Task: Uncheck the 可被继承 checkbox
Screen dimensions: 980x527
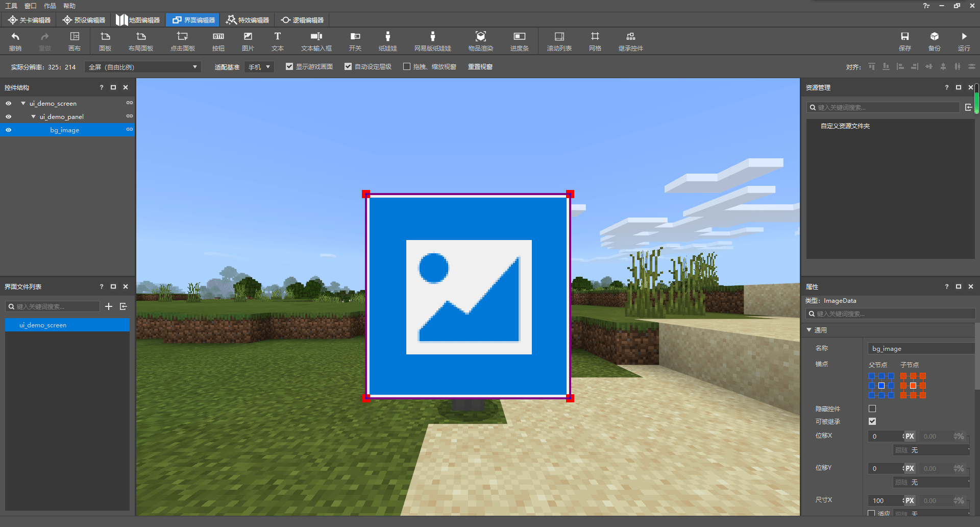Action: [872, 421]
